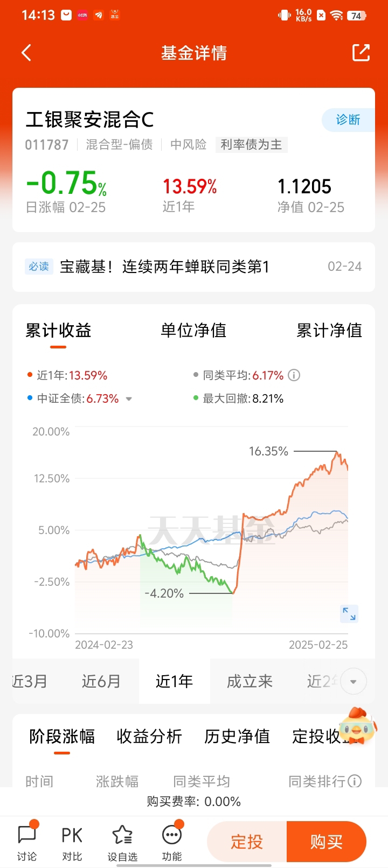
Task: Expand more time range options
Action: click(x=353, y=682)
